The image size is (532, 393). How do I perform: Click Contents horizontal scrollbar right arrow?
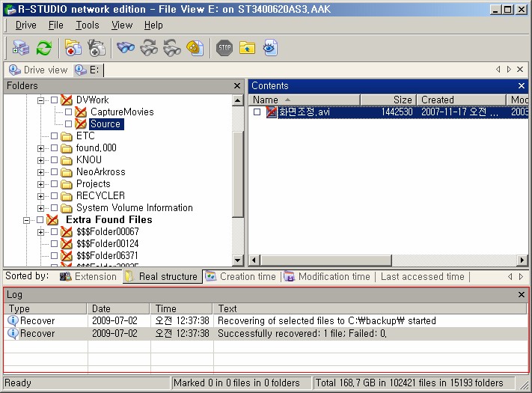click(x=522, y=261)
